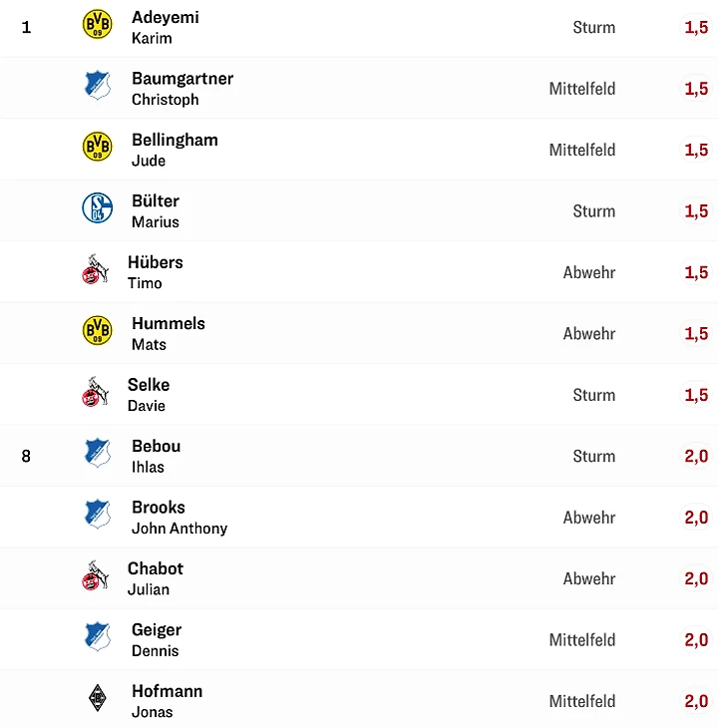Click the Hoffenheim crest beside Bebou
Screen dimensions: 728x728
point(98,453)
